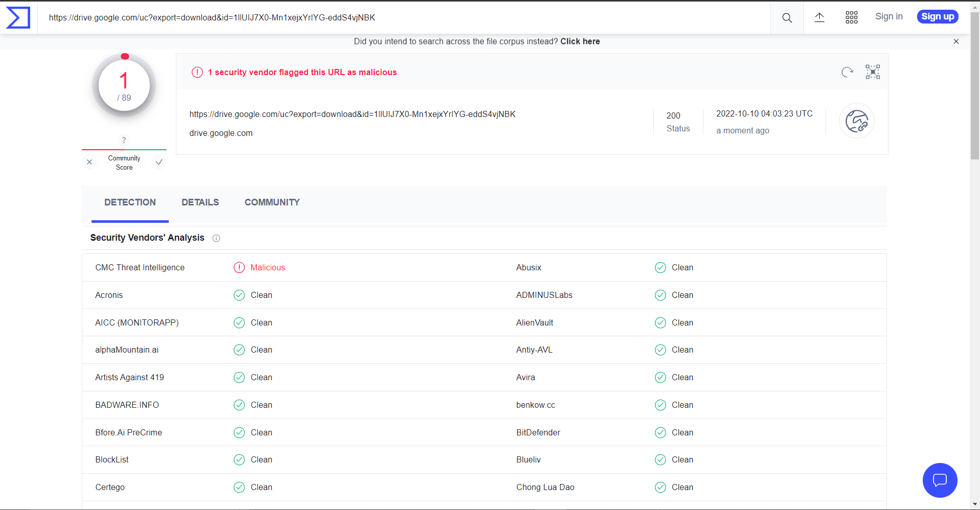
Task: Open the apps grid menu icon
Action: point(851,17)
